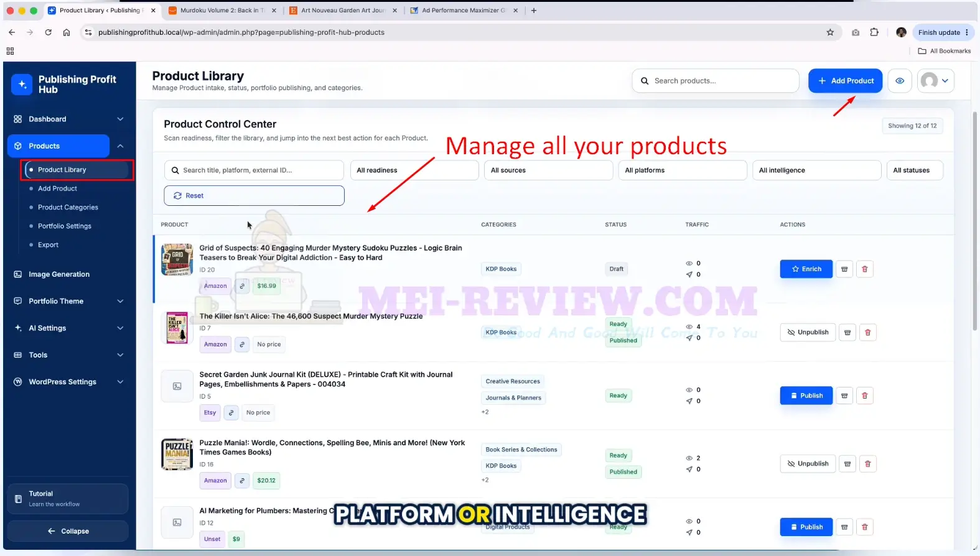Go to browser home icon
Viewport: 980px width, 556px height.
pos(67,32)
